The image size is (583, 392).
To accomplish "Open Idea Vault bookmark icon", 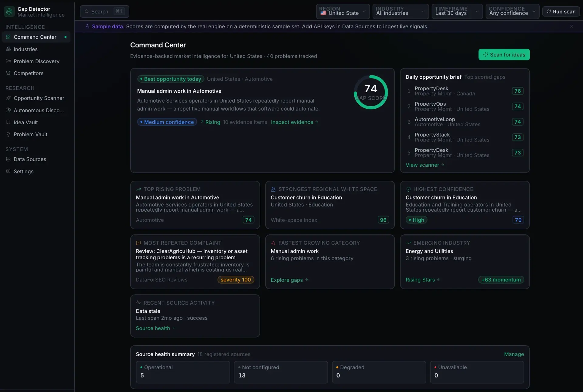I will 8,122.
